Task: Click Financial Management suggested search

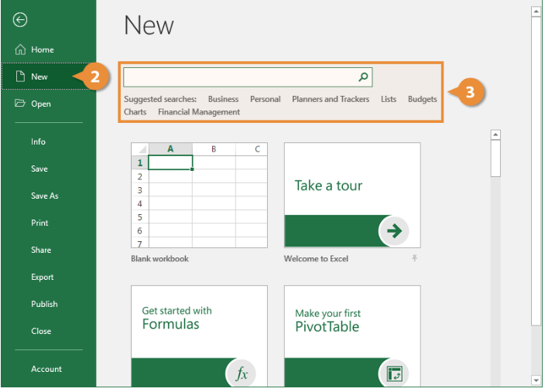Action: click(x=199, y=112)
